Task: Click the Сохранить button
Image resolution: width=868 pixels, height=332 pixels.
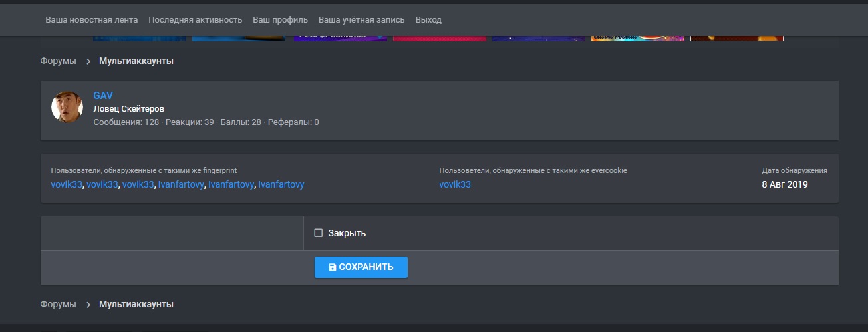Action: click(x=361, y=267)
